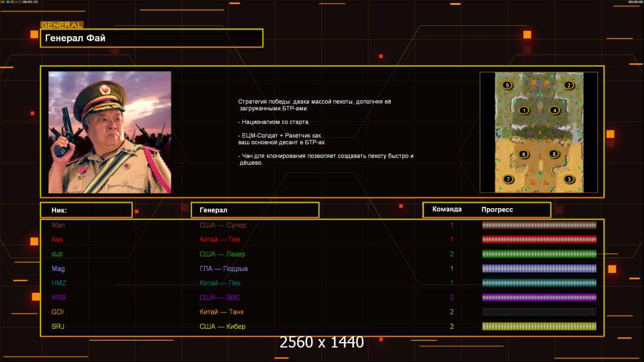Click the empty progress bar for GDI
The height and width of the screenshot is (362, 644).
tap(539, 312)
